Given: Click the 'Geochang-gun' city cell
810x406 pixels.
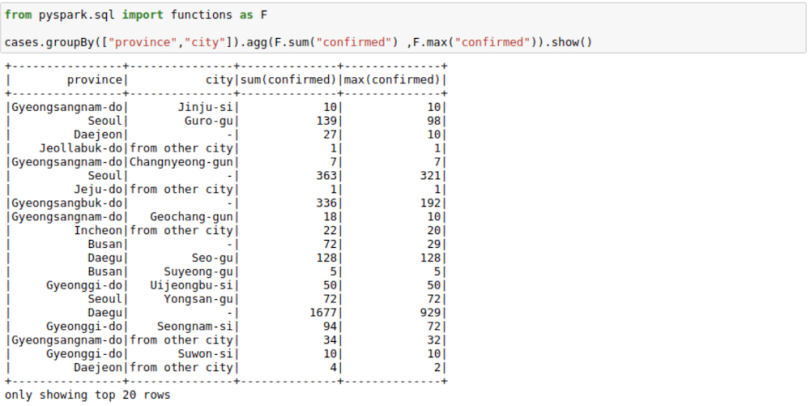Looking at the screenshot, I should [x=192, y=217].
